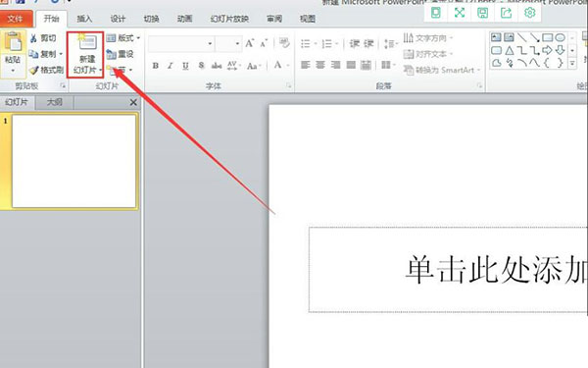This screenshot has height=368, width=588.
Task: Switch to the Insert (插入) tab
Action: coord(84,19)
